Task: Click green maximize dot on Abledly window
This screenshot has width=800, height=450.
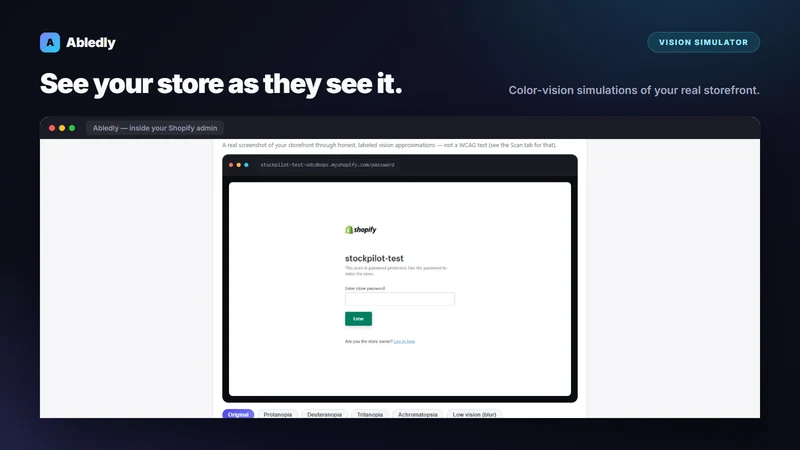Action: pyautogui.click(x=72, y=128)
